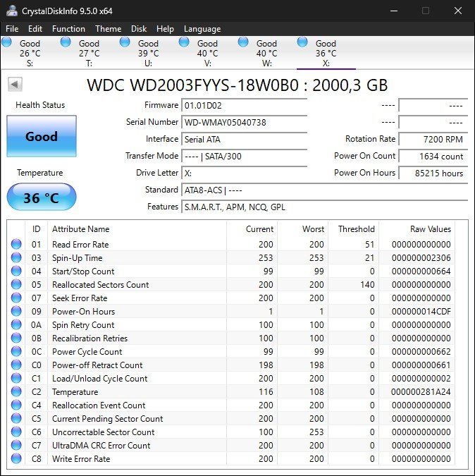Click the status orb for drive U:

(125, 42)
